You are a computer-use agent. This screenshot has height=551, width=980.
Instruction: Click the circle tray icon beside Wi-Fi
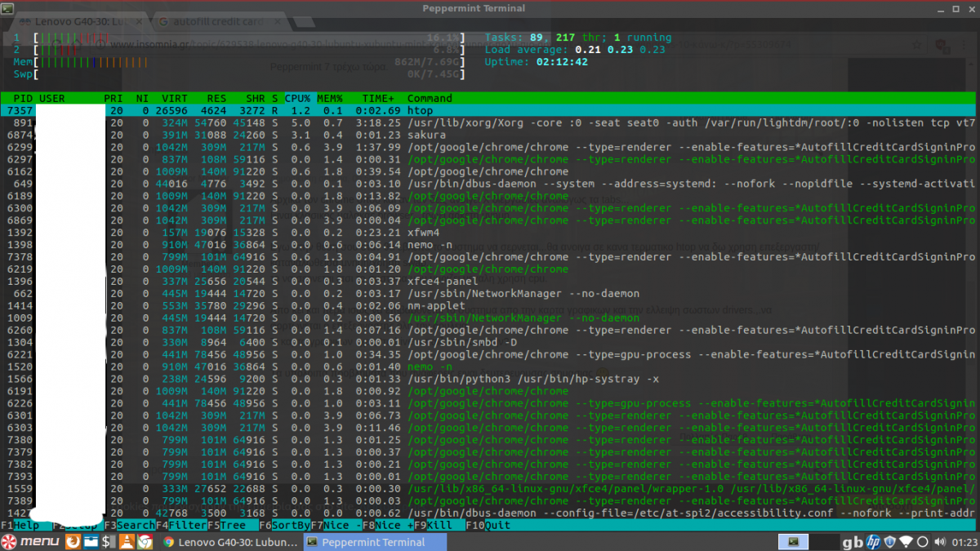[922, 542]
